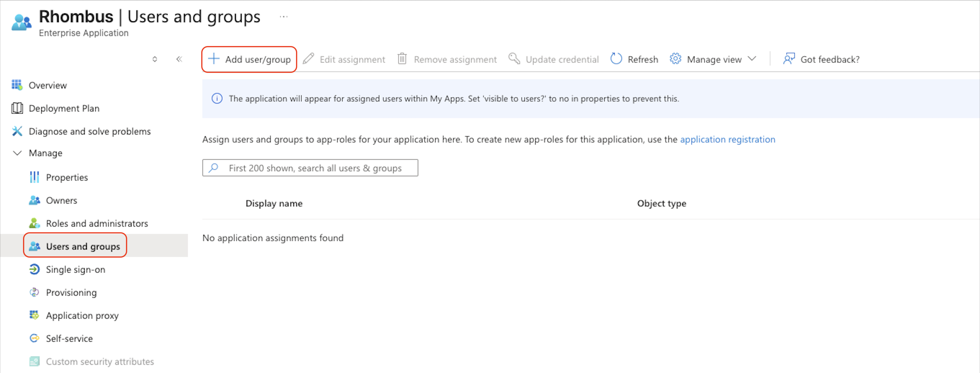Click the Users and groups sidebar icon
The width and height of the screenshot is (980, 373).
click(x=34, y=246)
